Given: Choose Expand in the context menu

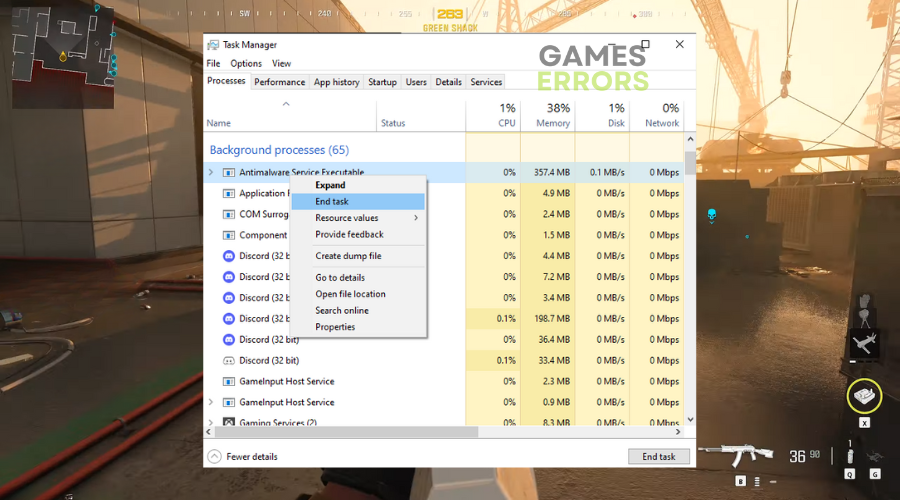Looking at the screenshot, I should coord(358,185).
